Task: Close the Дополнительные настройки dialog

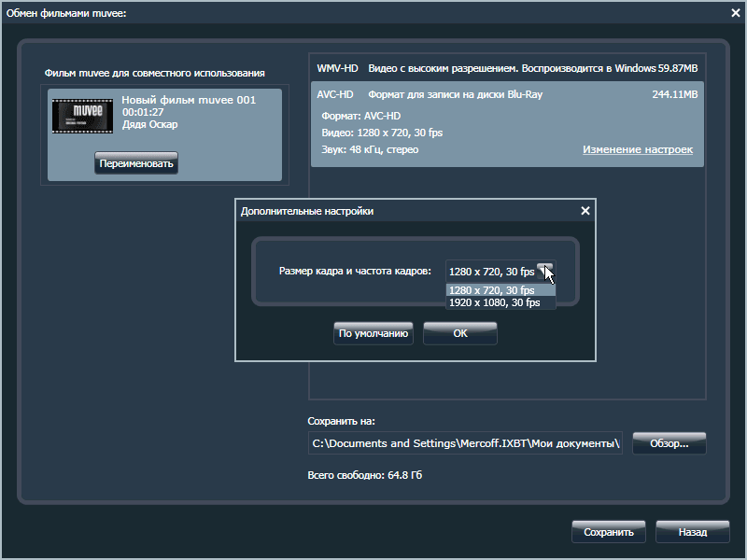Action: (x=585, y=211)
